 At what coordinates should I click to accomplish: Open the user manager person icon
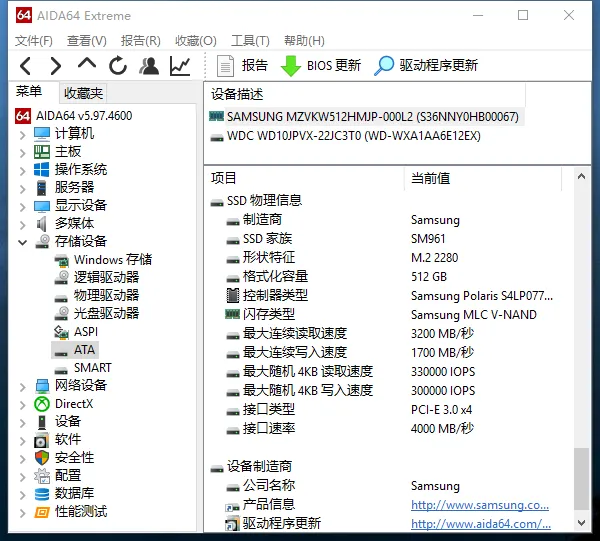[149, 66]
